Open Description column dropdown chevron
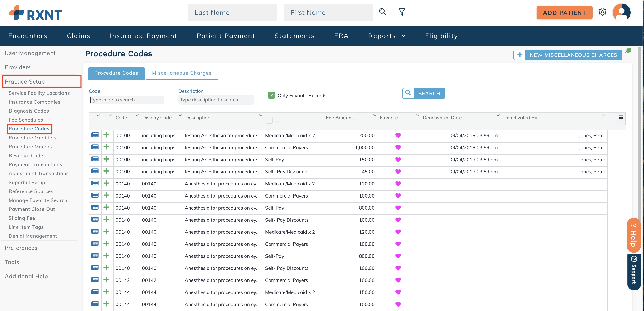Screen dimensions: 644x311 [260, 116]
